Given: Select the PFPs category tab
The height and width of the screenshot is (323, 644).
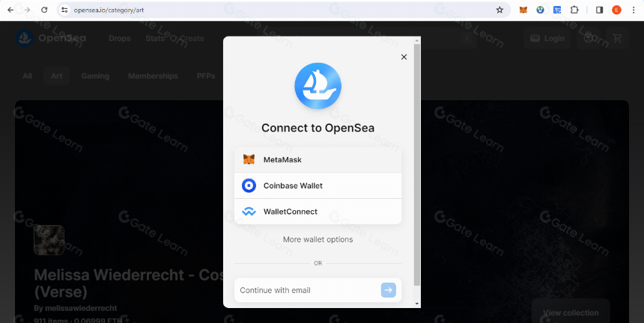Looking at the screenshot, I should point(206,76).
